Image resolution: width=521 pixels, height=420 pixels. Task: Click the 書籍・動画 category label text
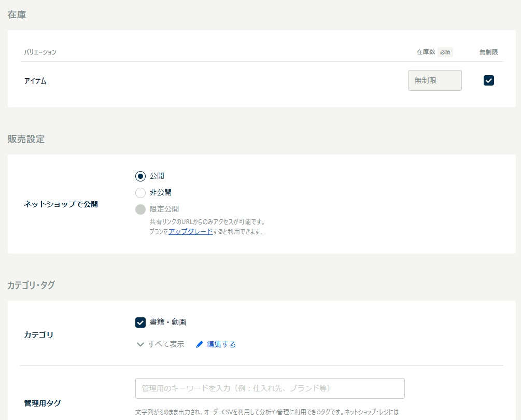(168, 323)
